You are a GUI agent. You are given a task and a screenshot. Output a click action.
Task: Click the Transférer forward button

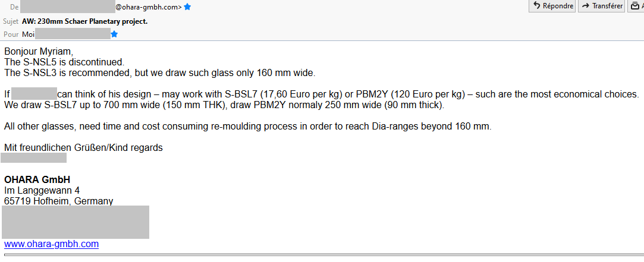coord(601,6)
